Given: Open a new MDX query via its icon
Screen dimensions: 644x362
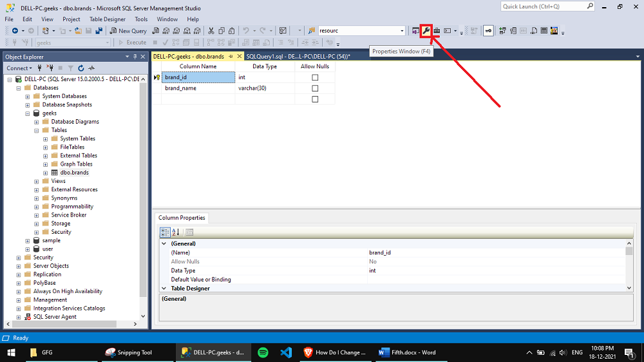Looking at the screenshot, I should point(166,31).
